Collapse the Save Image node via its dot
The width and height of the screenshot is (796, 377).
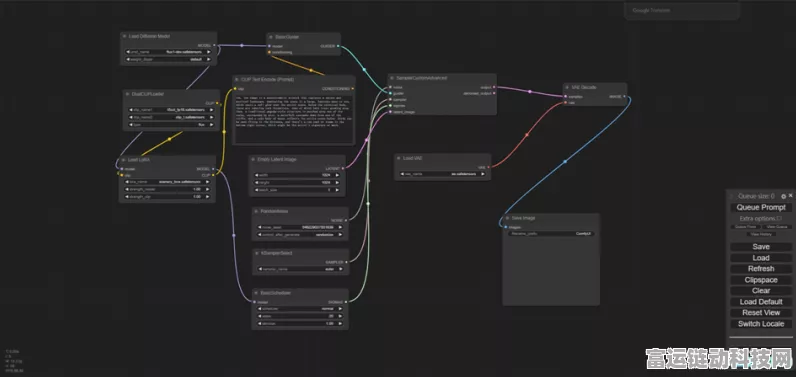[507, 218]
